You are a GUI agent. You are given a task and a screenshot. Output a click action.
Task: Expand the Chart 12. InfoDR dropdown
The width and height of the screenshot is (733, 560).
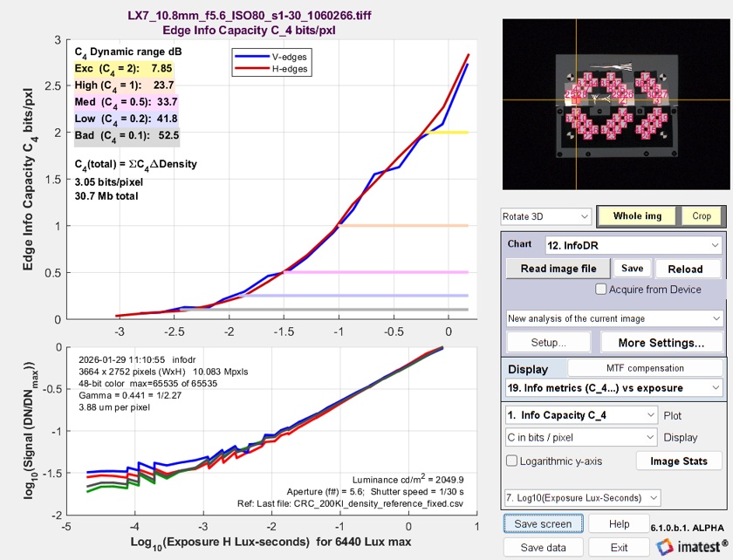[x=634, y=244]
